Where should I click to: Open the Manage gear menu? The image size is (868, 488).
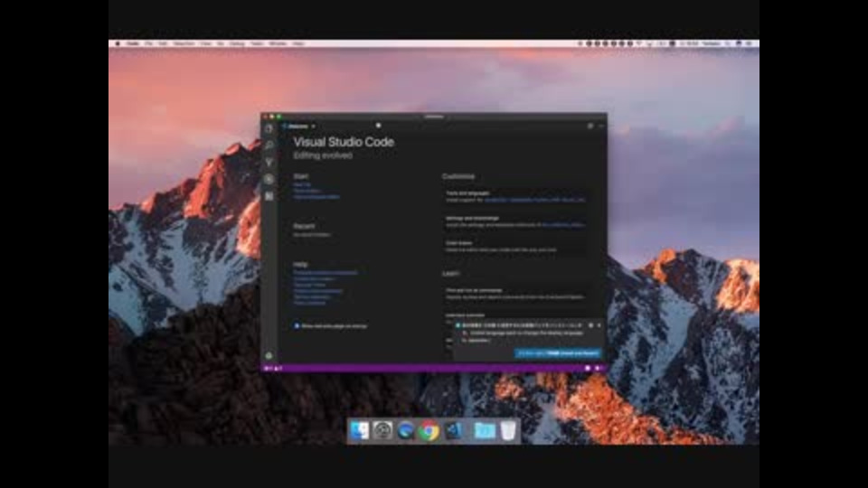point(269,356)
